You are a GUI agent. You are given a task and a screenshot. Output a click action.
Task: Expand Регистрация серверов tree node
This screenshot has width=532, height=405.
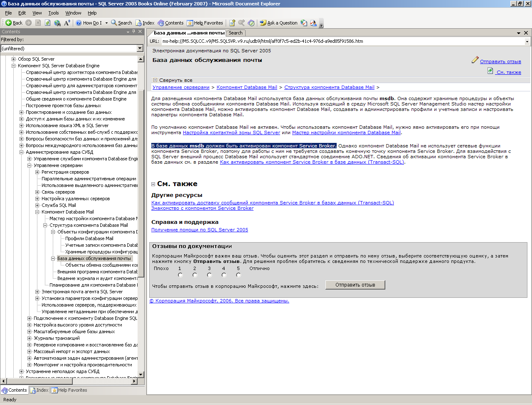pos(37,172)
